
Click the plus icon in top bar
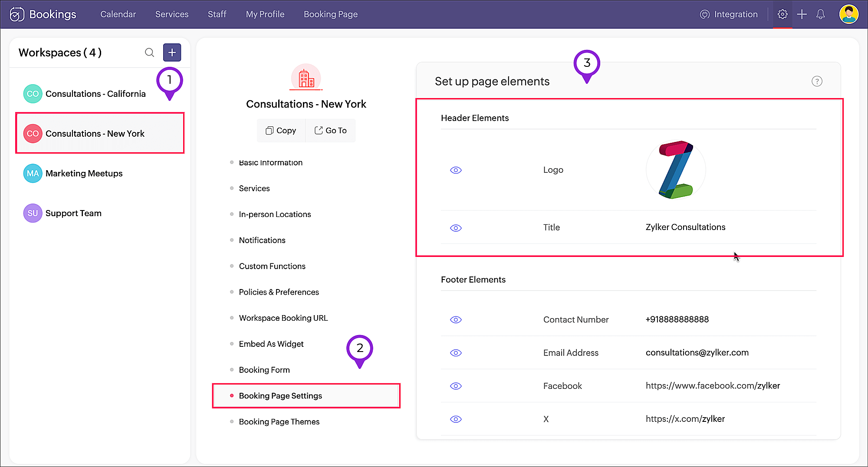click(802, 14)
